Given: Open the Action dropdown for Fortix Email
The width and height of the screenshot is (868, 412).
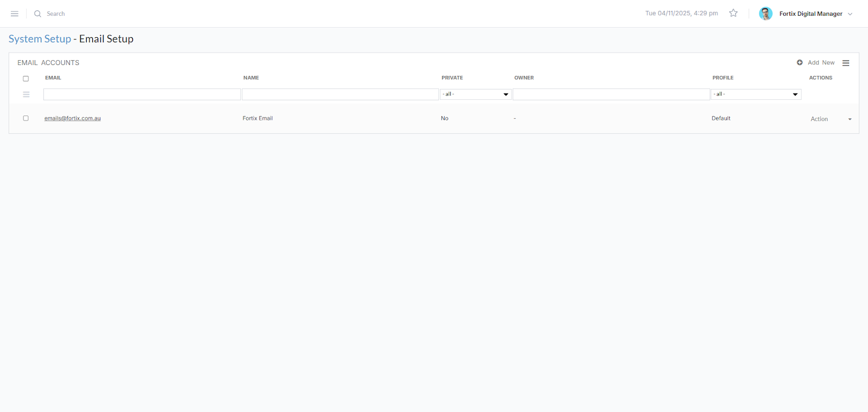Looking at the screenshot, I should [831, 119].
